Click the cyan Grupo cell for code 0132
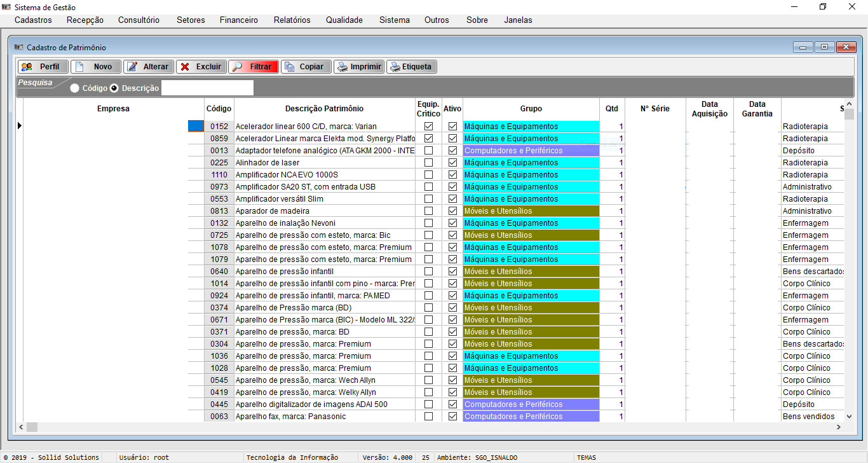Viewport: 868px width, 463px height. coord(531,223)
